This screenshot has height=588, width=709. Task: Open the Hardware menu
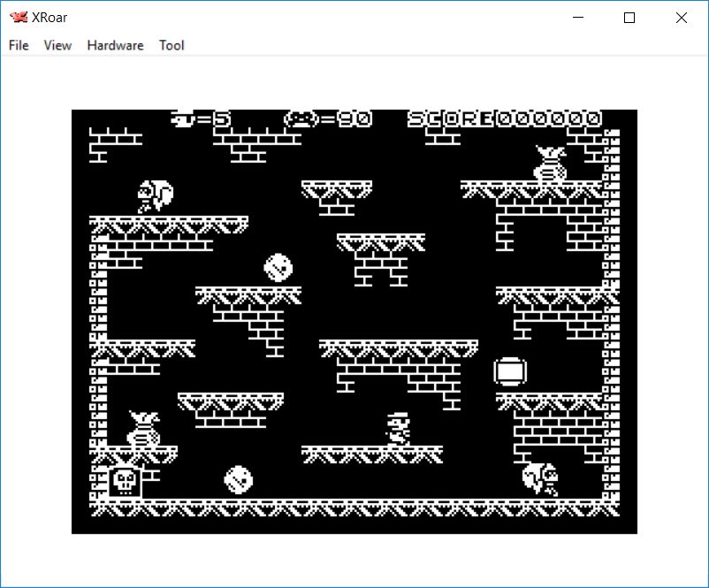click(115, 45)
